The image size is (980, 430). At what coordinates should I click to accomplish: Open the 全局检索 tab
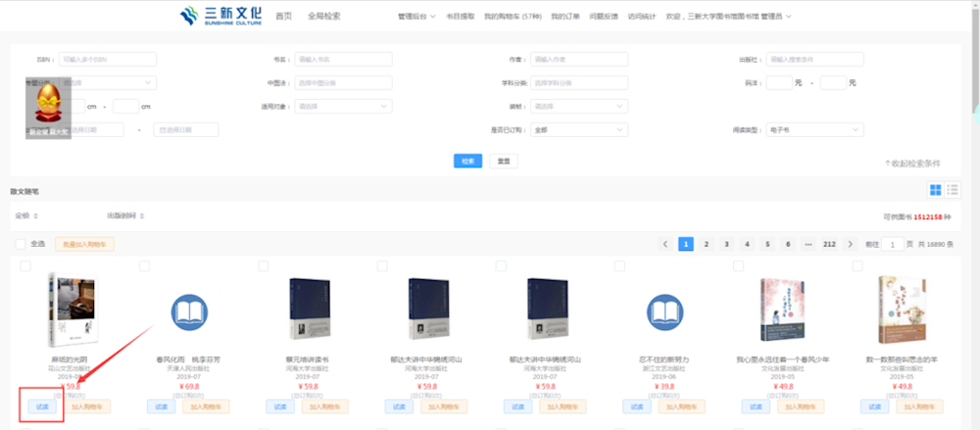(x=324, y=17)
